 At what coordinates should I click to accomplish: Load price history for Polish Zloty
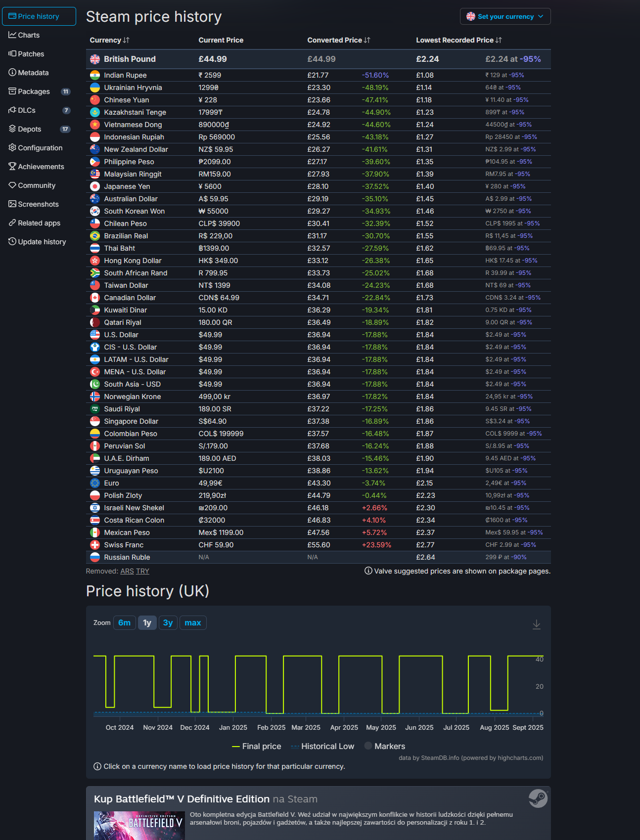(123, 495)
